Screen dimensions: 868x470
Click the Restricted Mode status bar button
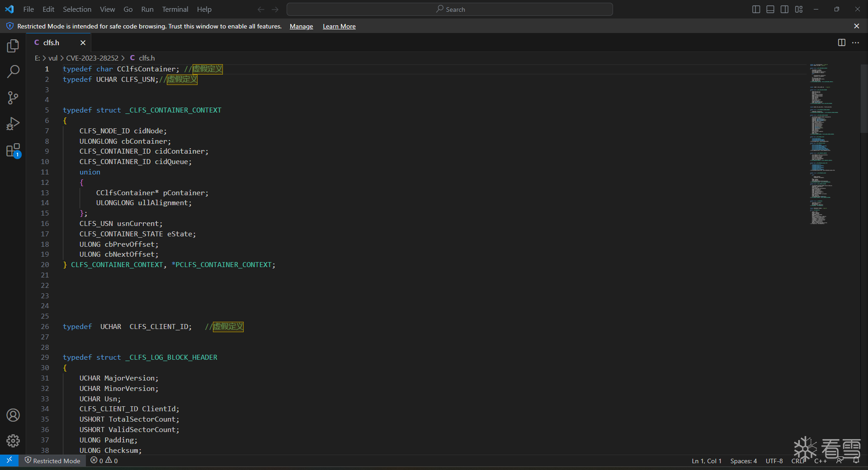coord(52,461)
